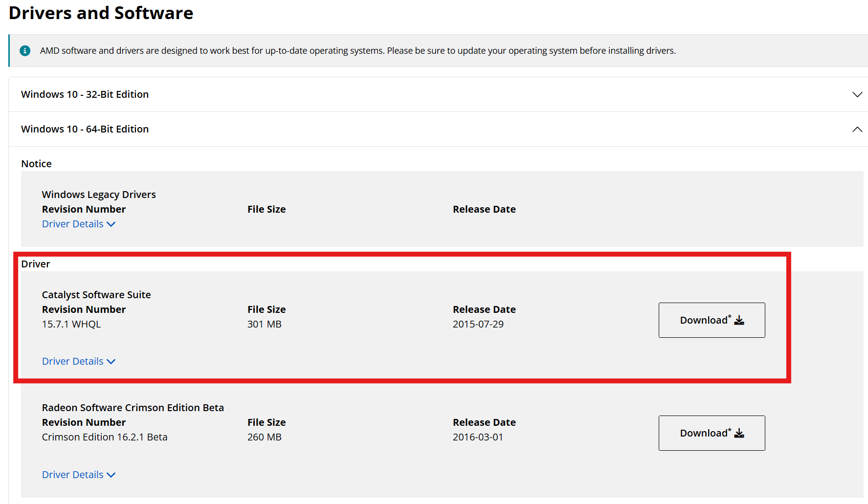Expand Driver Details under Radeon Software Crimson Edition Beta
Image resolution: width=868 pixels, height=504 pixels.
pos(79,475)
